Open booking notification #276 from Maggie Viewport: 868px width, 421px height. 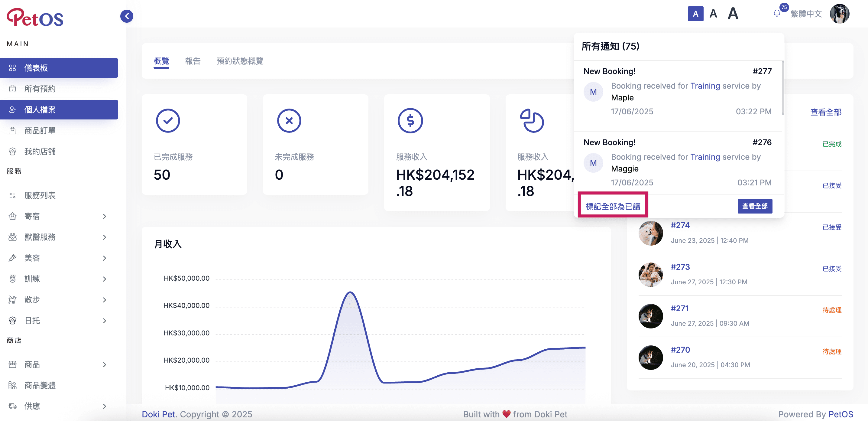point(677,162)
